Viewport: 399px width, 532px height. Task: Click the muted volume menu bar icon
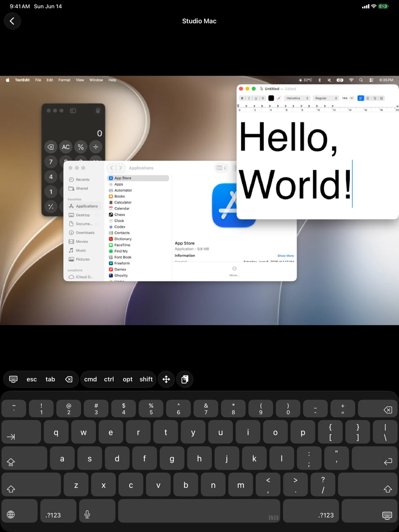pyautogui.click(x=329, y=80)
